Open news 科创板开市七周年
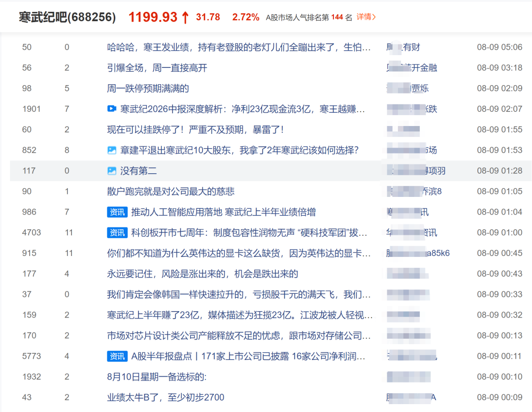532x412 pixels. 249,233
